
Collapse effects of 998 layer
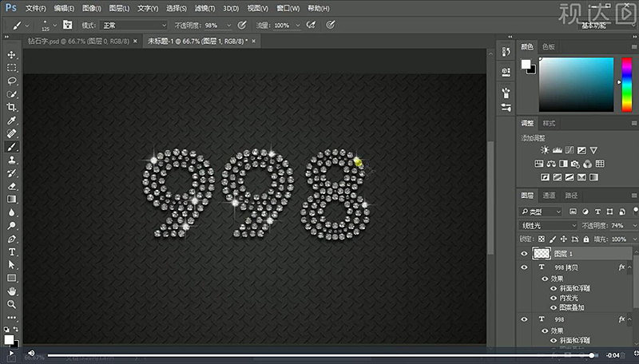[629, 319]
